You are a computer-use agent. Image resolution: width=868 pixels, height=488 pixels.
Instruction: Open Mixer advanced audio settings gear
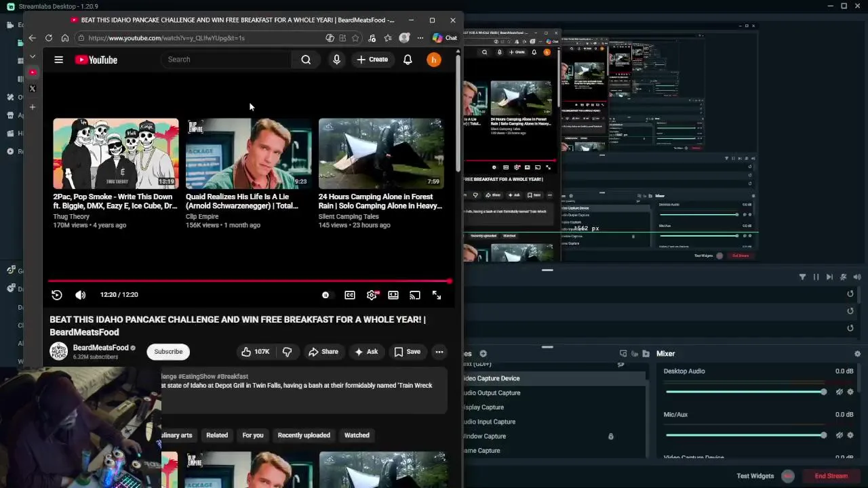(x=857, y=354)
